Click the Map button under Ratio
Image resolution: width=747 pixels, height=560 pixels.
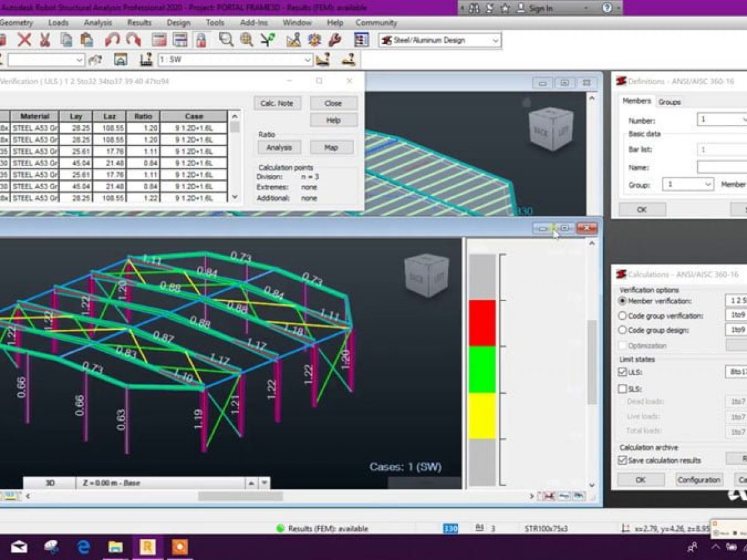pyautogui.click(x=331, y=147)
